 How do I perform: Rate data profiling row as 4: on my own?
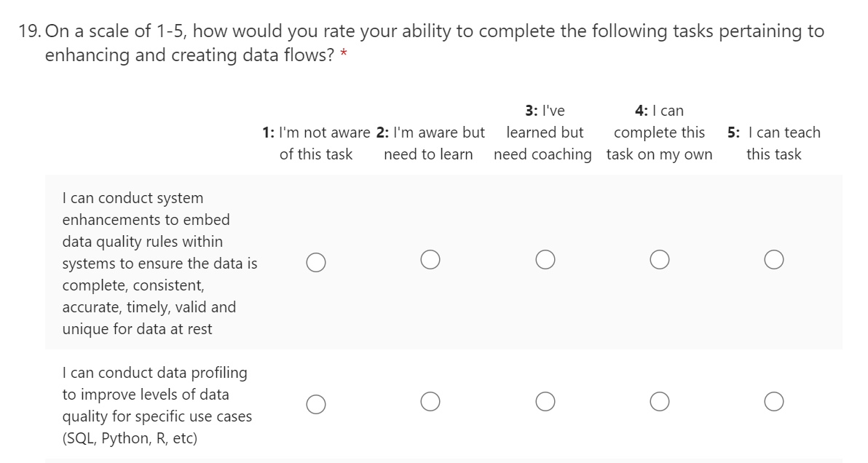point(660,402)
